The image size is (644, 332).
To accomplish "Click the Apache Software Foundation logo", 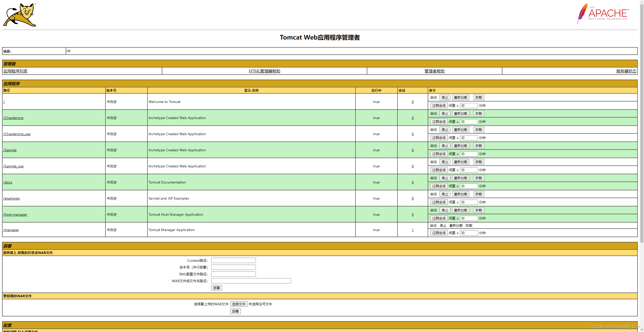I will (x=603, y=14).
